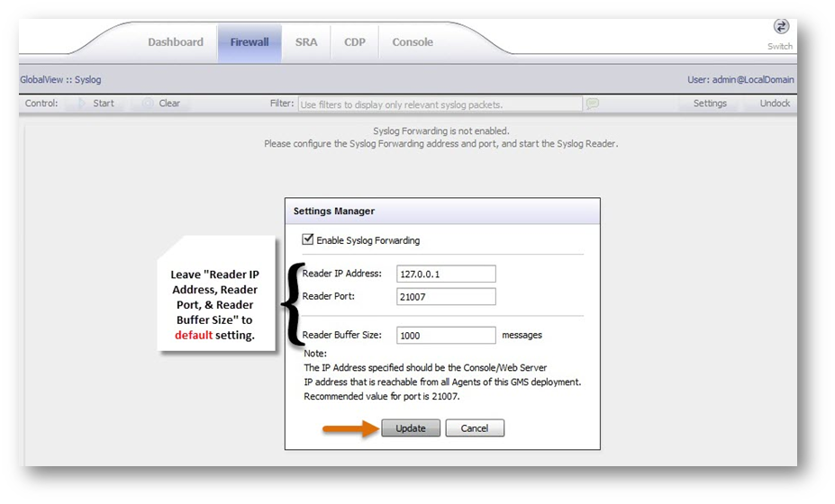Select the Firewall tab
Image resolution: width=835 pixels, height=504 pixels.
click(x=250, y=42)
